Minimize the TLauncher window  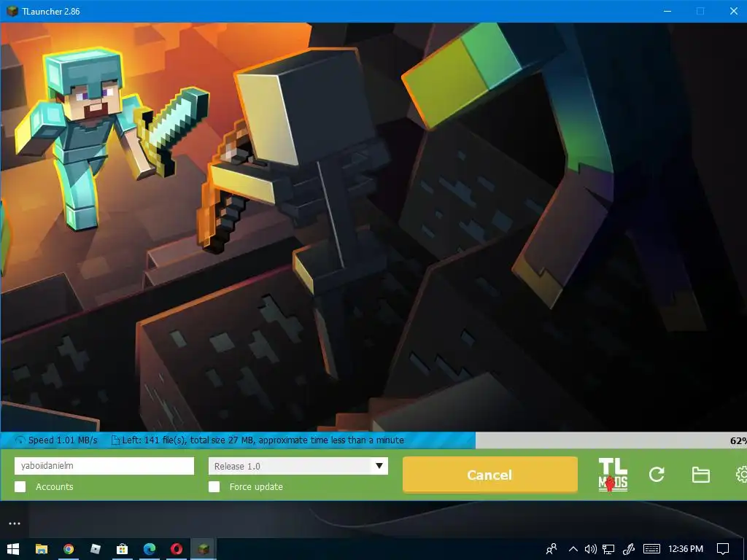(x=667, y=11)
